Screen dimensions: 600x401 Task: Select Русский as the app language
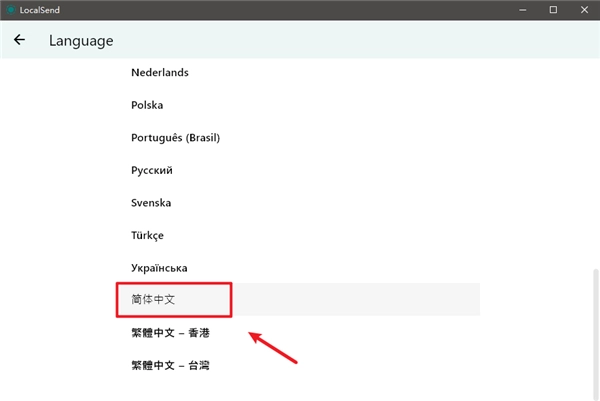point(151,170)
